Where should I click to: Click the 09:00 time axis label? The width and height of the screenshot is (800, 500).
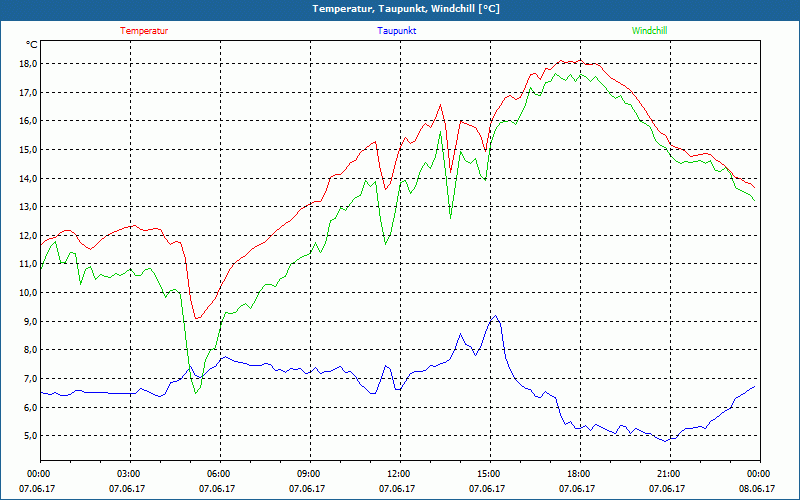pos(310,473)
